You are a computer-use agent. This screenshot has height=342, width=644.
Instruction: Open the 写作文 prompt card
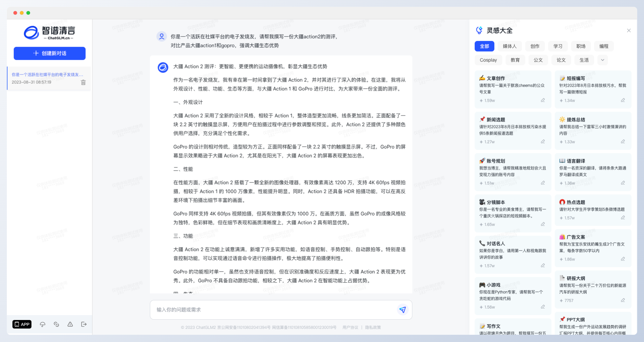point(513,327)
